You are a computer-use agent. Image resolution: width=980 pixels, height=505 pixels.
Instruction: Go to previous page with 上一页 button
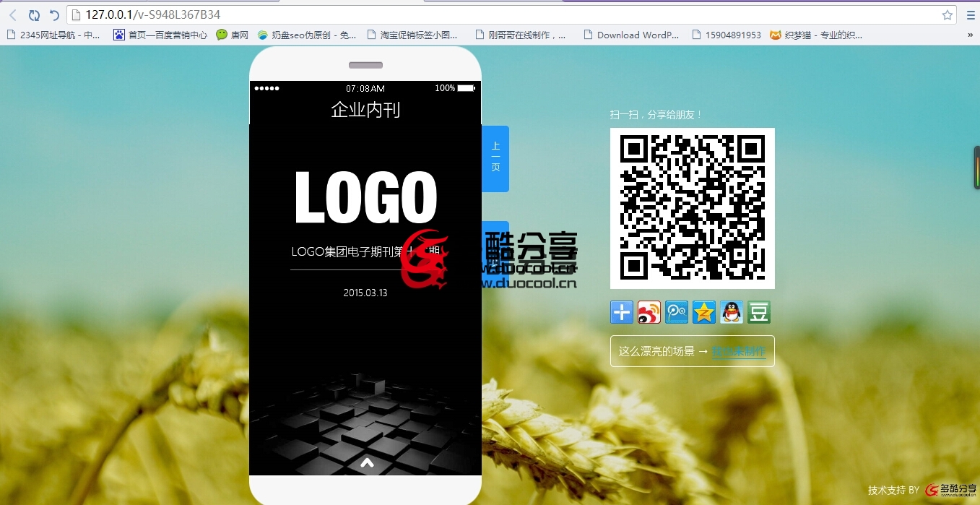coord(495,158)
